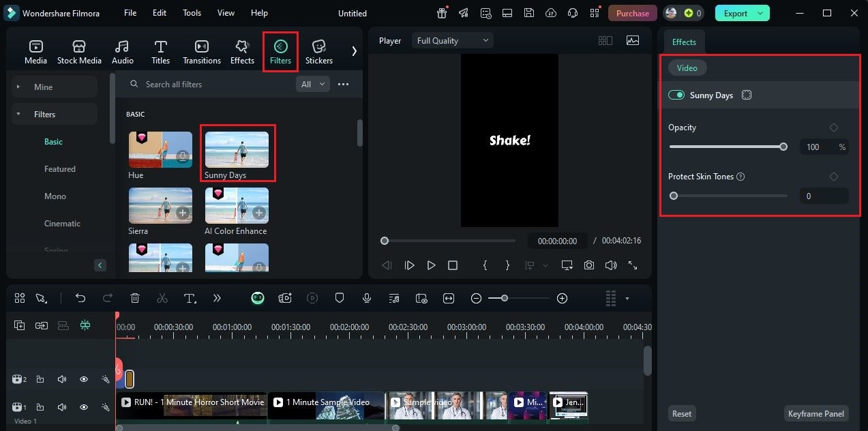Switch to the Audio tab
This screenshot has height=431, width=868.
(x=123, y=52)
